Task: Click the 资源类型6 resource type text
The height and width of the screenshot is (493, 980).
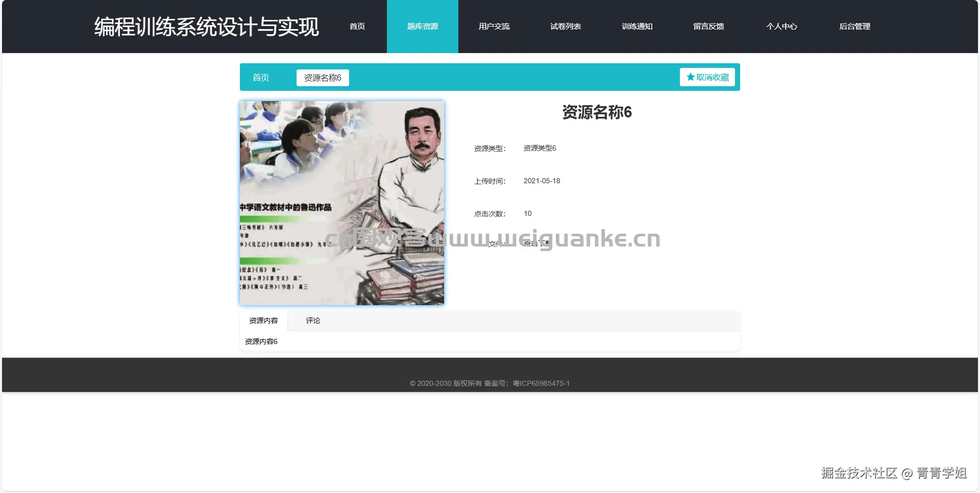Action: 539,148
